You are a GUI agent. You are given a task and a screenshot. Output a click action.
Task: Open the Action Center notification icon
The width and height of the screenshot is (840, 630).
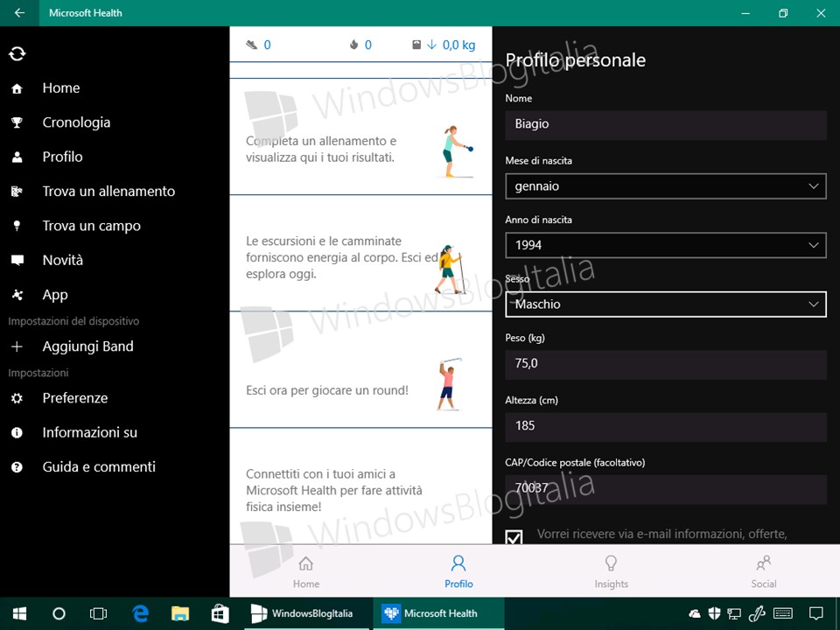(815, 613)
